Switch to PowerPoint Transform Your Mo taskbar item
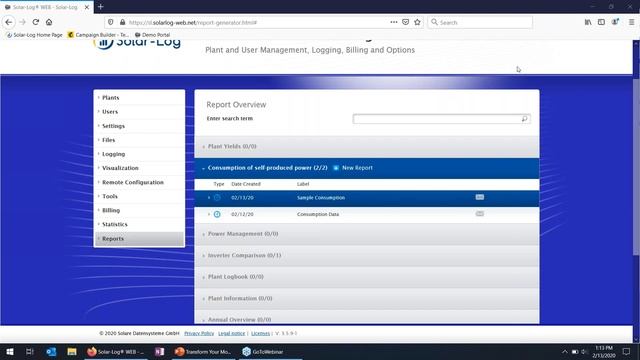This screenshot has width=640, height=360. (x=203, y=351)
